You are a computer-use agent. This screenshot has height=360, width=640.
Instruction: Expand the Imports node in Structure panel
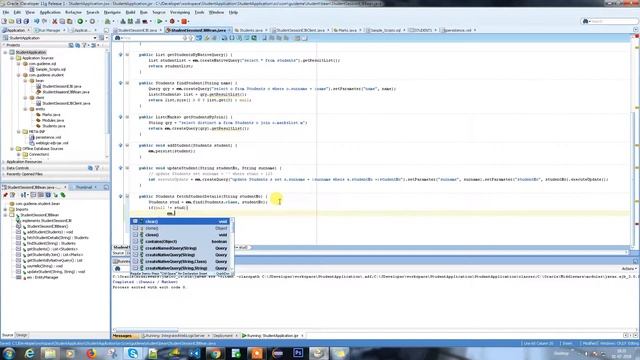click(5, 209)
